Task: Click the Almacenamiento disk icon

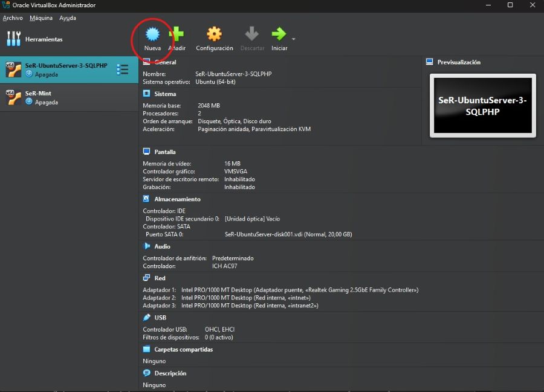Action: tap(146, 199)
